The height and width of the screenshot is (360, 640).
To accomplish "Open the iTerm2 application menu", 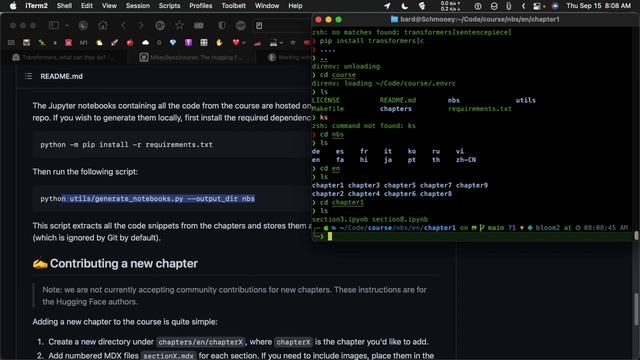I will coord(36,6).
